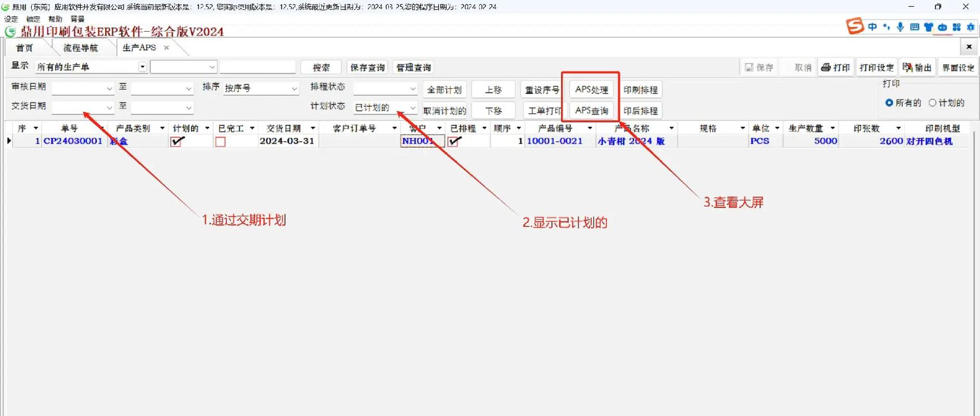This screenshot has height=416, width=980.
Task: Open 交货日期 end date dropdown
Action: click(x=189, y=108)
